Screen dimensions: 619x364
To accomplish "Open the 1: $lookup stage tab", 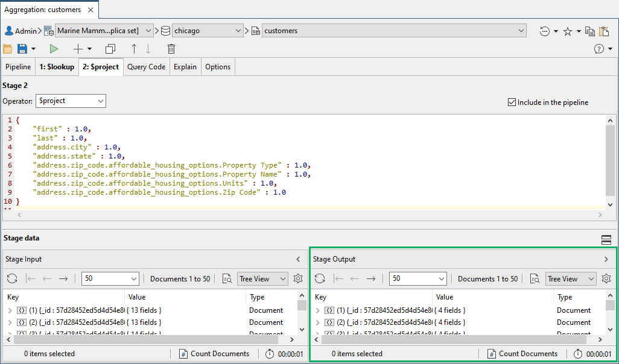I will coord(57,67).
